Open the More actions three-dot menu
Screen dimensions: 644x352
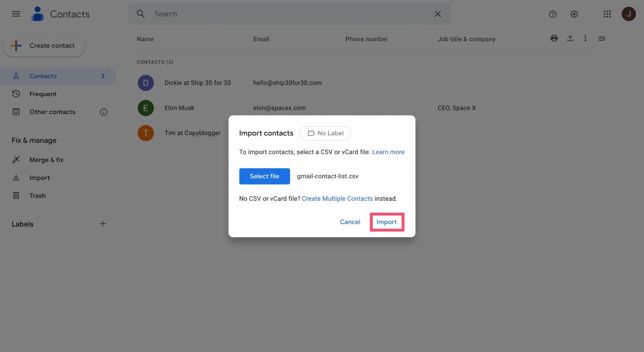coord(585,38)
